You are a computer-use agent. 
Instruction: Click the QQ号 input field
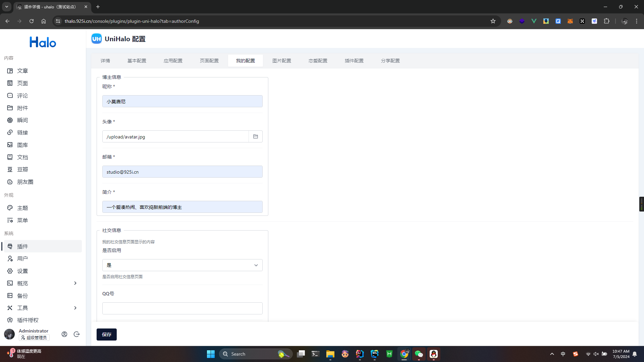[182, 308]
